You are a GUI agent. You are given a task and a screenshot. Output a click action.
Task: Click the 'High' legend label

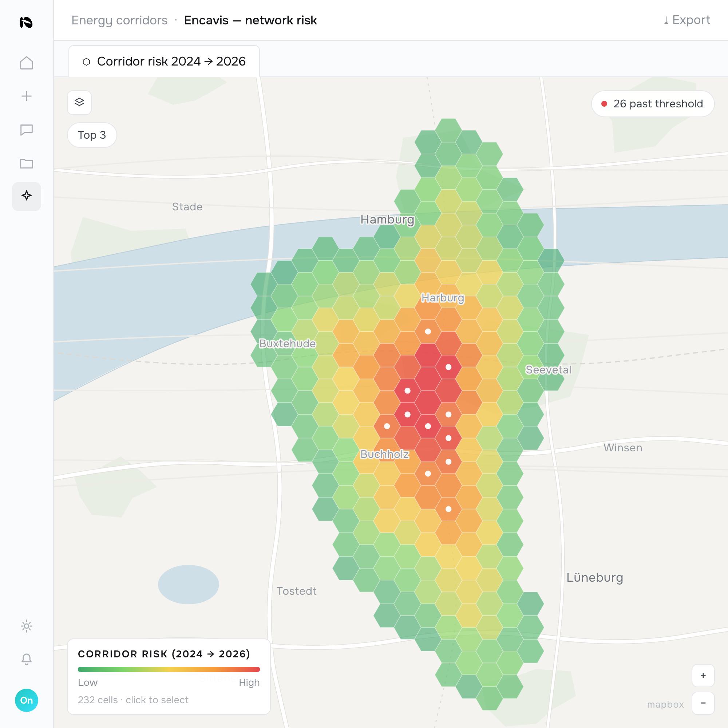point(249,683)
